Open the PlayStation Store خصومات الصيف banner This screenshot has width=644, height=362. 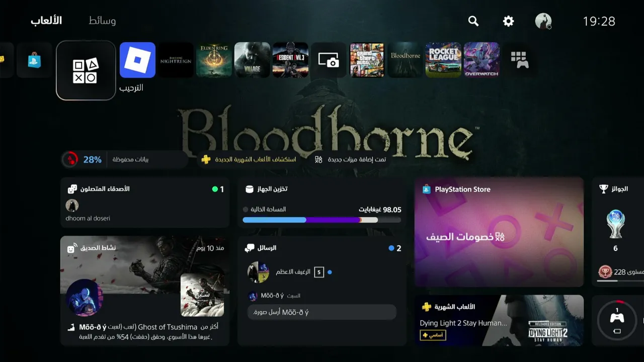(499, 232)
